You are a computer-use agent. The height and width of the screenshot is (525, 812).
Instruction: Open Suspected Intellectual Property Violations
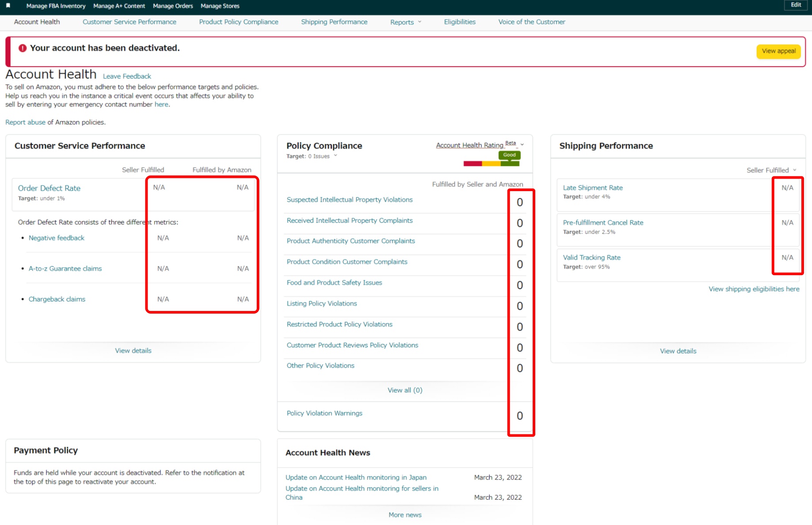point(350,199)
